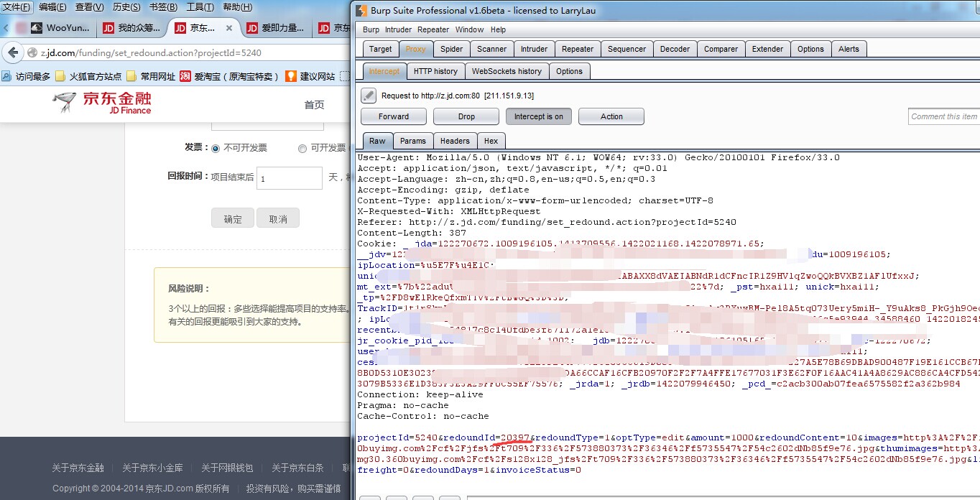The height and width of the screenshot is (500, 980).
Task: Click the Forward button in Burp
Action: pyautogui.click(x=394, y=116)
